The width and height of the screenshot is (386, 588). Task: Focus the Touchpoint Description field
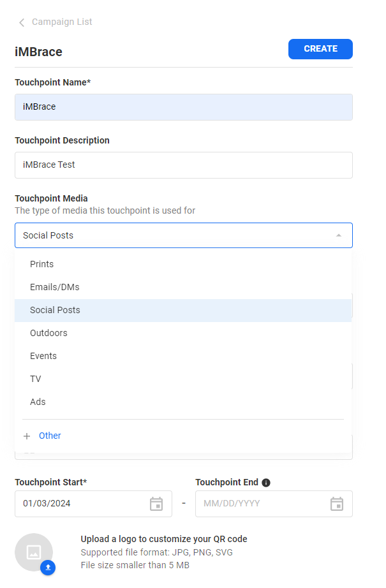coord(184,165)
